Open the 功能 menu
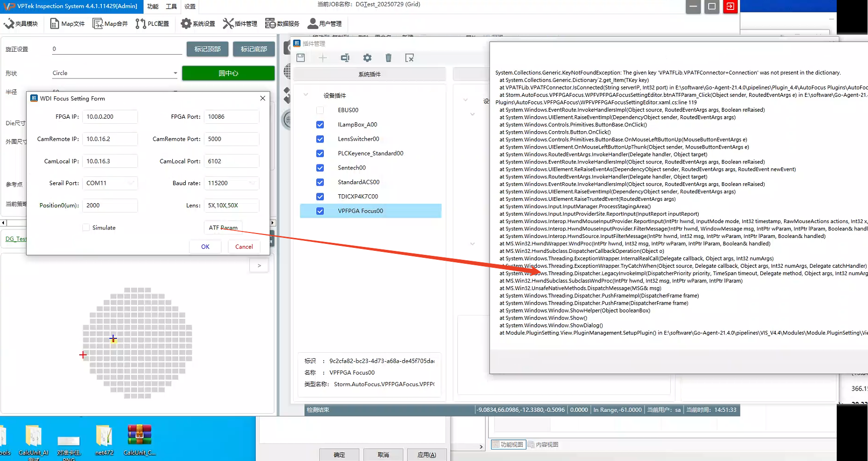The image size is (868, 461). click(153, 6)
